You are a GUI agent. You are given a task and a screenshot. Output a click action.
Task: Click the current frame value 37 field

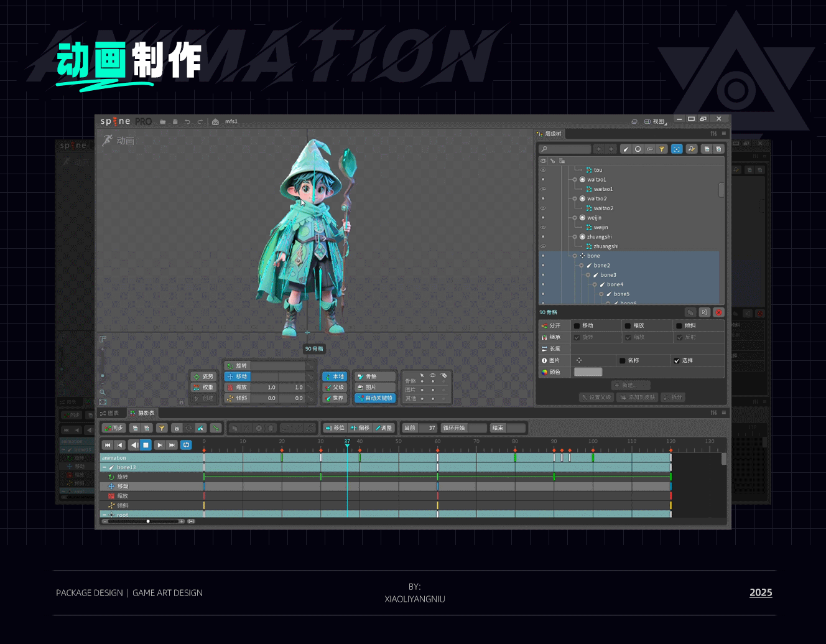coord(429,428)
